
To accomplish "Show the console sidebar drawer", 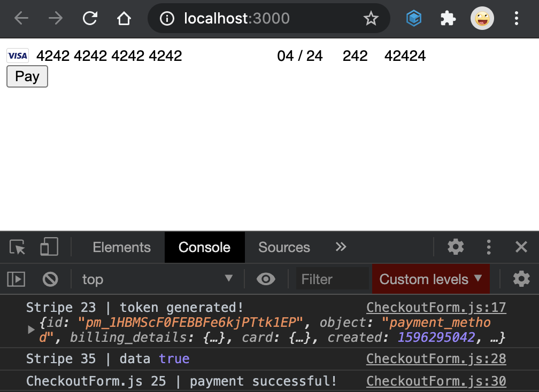I will 16,279.
